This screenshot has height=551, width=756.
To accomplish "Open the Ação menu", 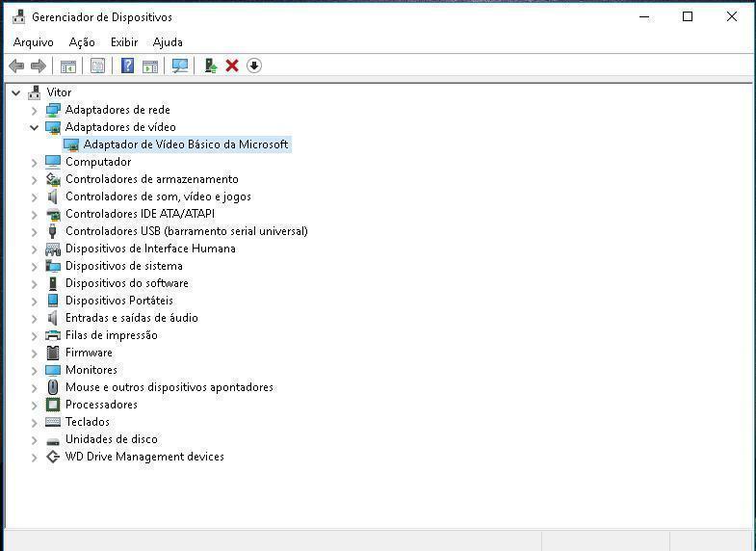I will click(82, 42).
